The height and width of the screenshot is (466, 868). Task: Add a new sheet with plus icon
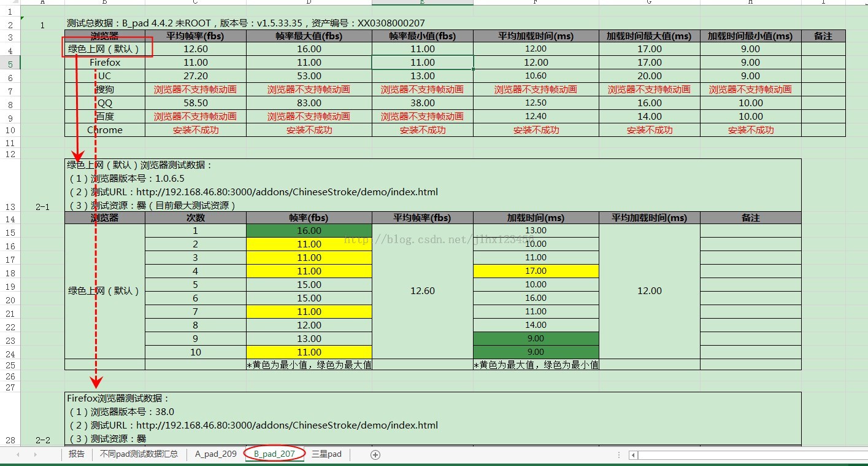(375, 454)
